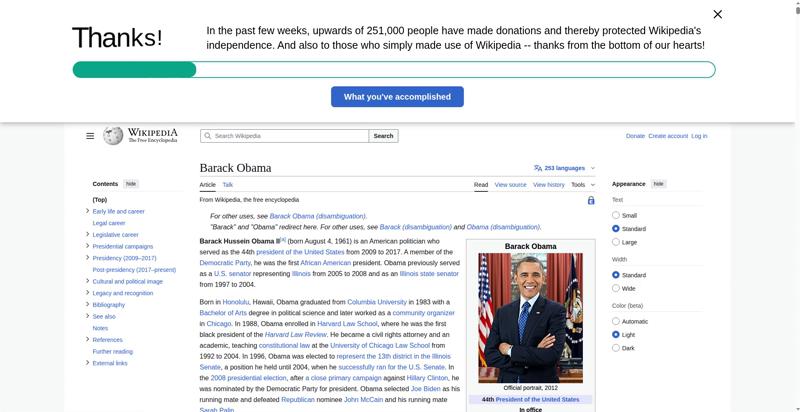Open the 253 languages dropdown
The width and height of the screenshot is (800, 412).
[565, 168]
